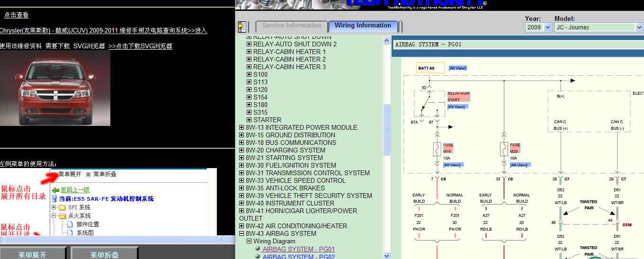Select the S180 tree row

pyautogui.click(x=260, y=105)
